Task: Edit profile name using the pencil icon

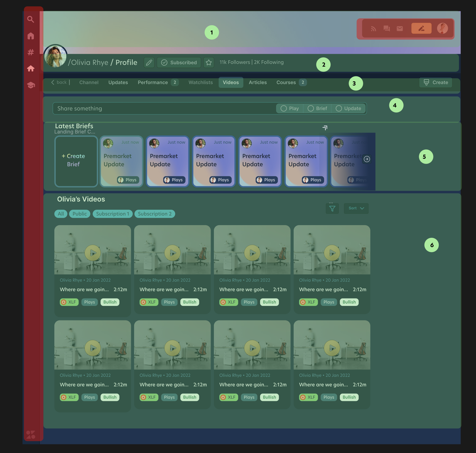Action: click(x=149, y=63)
